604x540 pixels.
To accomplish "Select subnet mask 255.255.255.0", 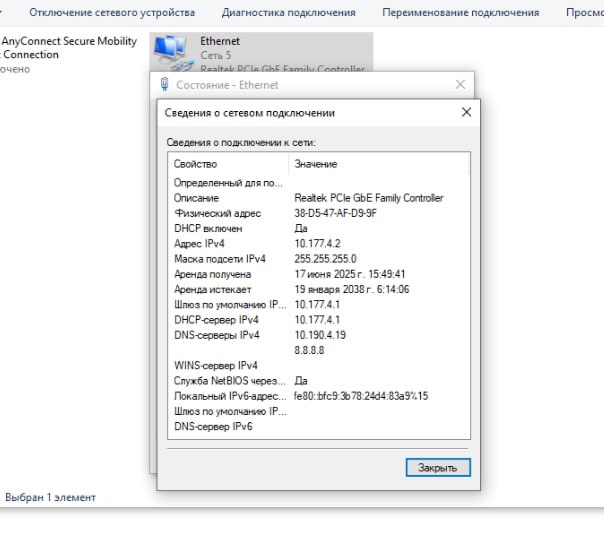I will (325, 259).
